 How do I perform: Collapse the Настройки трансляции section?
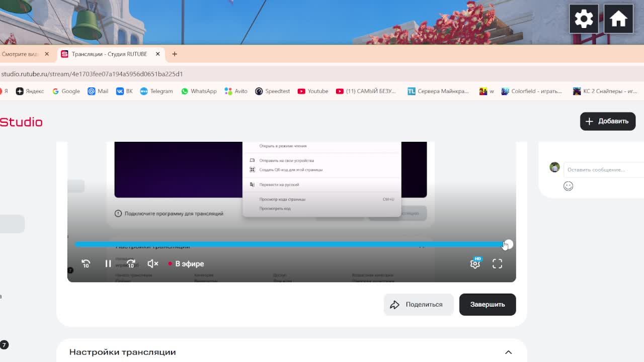pos(509,352)
